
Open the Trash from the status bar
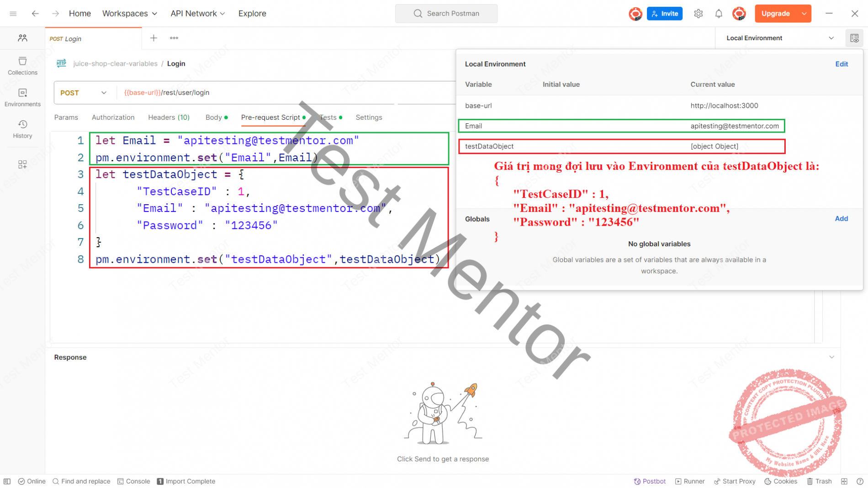click(819, 481)
